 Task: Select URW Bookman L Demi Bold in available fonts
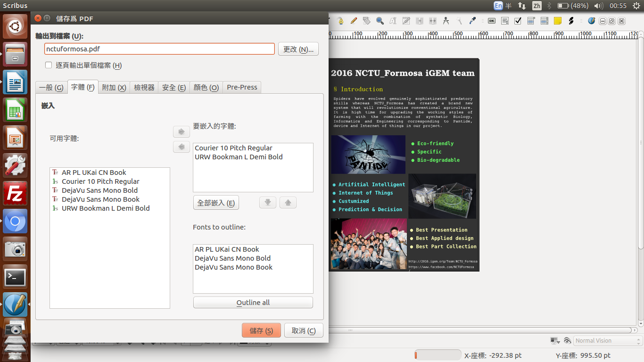106,208
